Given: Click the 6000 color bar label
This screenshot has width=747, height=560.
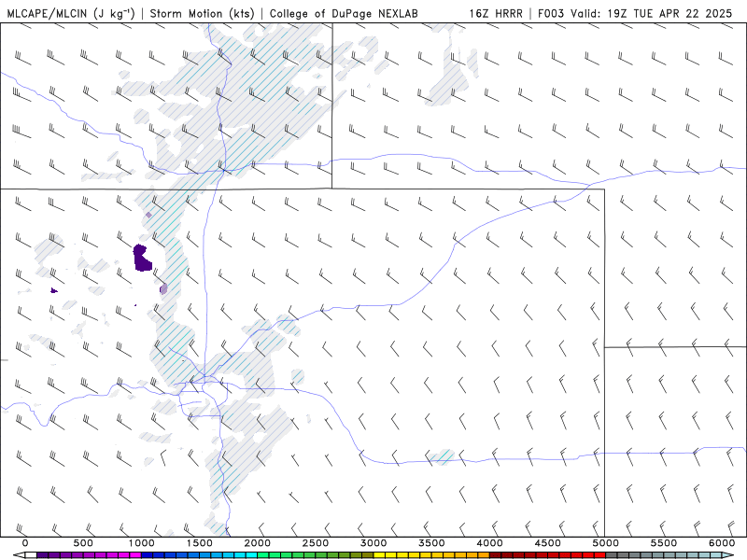Looking at the screenshot, I should coord(722,543).
